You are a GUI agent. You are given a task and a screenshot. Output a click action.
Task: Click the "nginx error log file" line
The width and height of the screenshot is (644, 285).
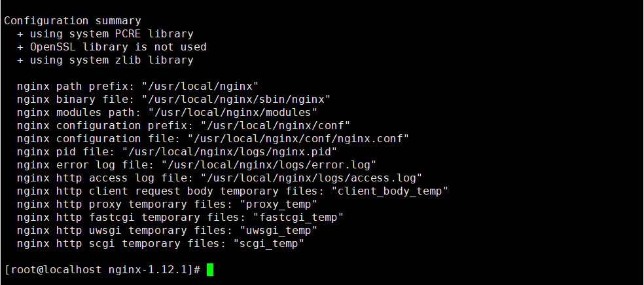click(196, 165)
